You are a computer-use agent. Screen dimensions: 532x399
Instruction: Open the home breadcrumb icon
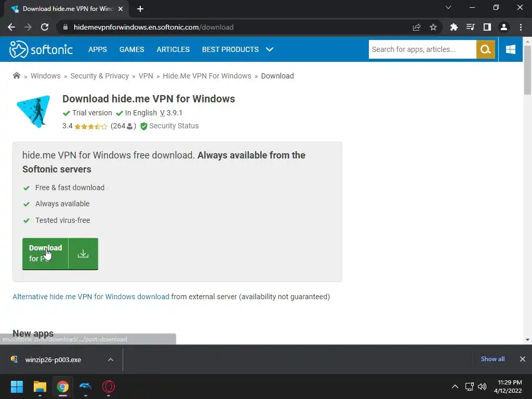point(16,75)
